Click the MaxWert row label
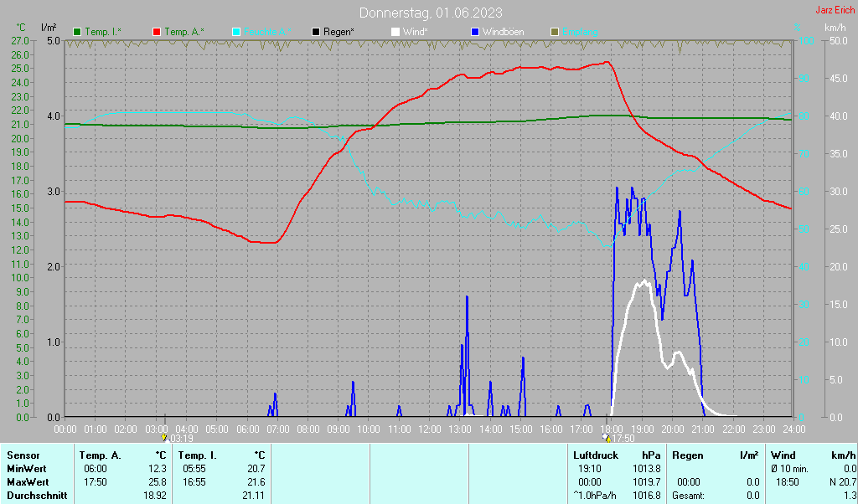 pos(27,482)
